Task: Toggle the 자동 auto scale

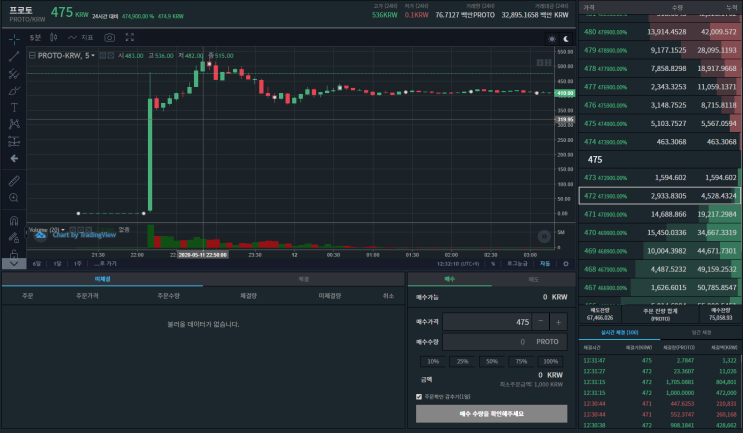Action: [x=545, y=264]
